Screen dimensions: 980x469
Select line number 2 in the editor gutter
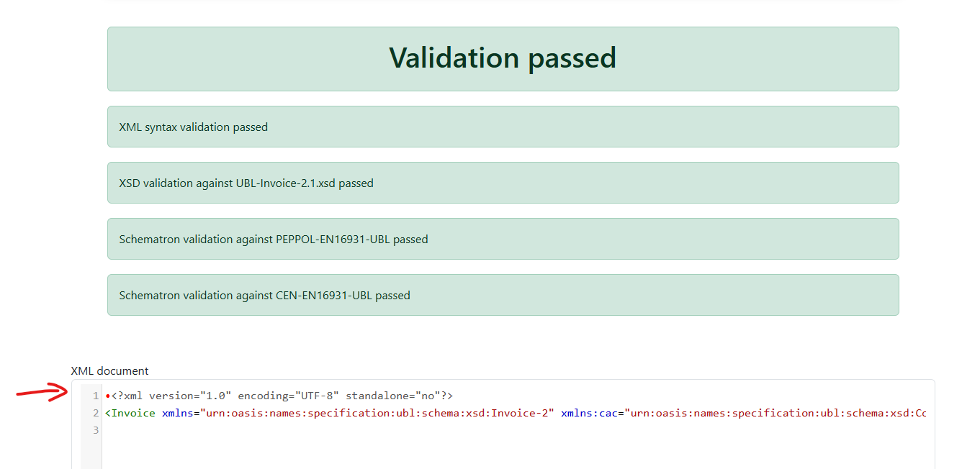pos(96,414)
